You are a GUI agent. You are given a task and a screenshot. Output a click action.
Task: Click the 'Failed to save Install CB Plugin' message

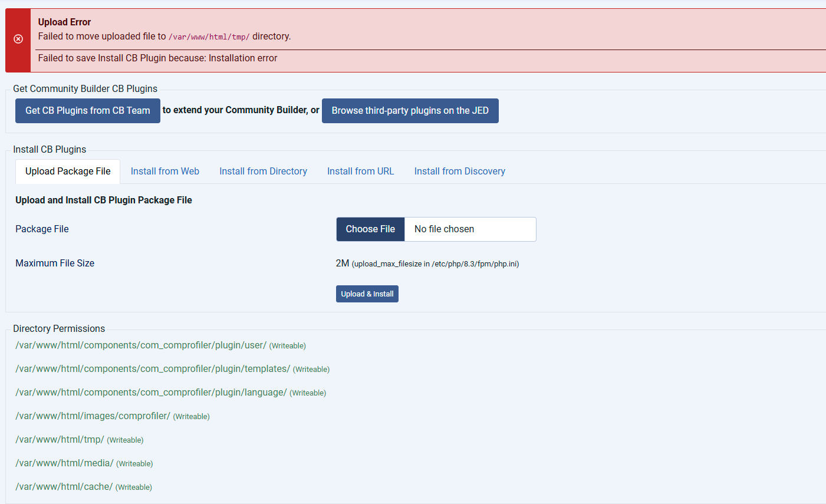158,58
